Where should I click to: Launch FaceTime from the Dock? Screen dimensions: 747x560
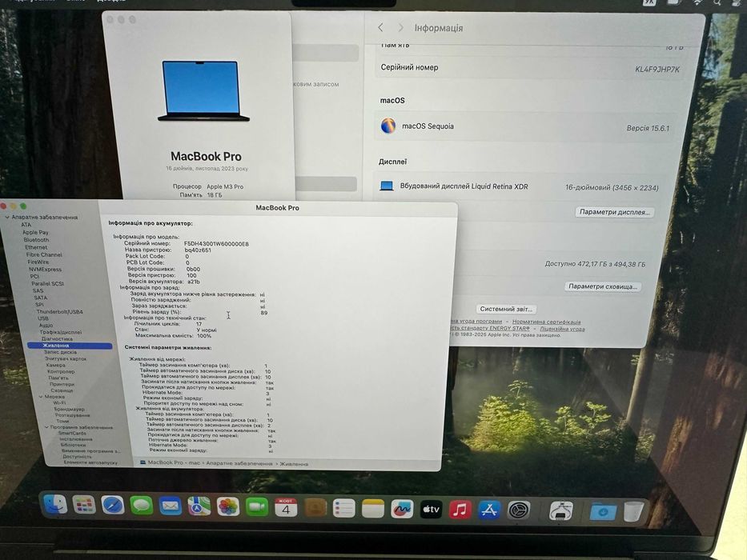257,507
